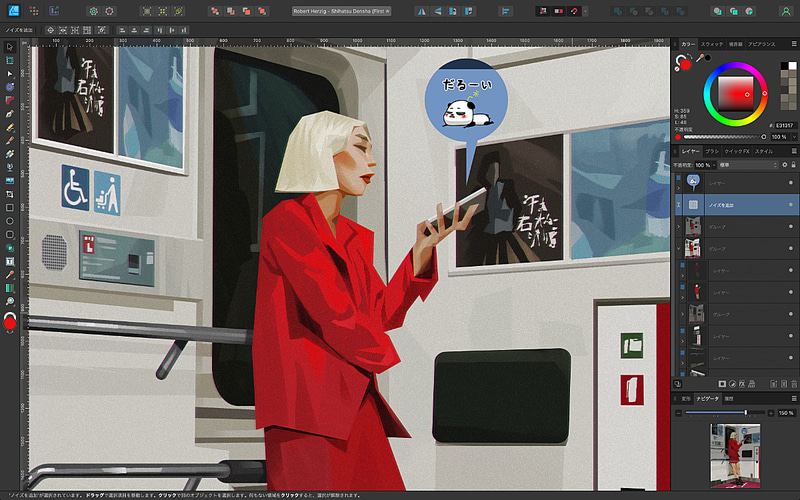
Task: Open the navigator panel options menu
Action: click(794, 398)
